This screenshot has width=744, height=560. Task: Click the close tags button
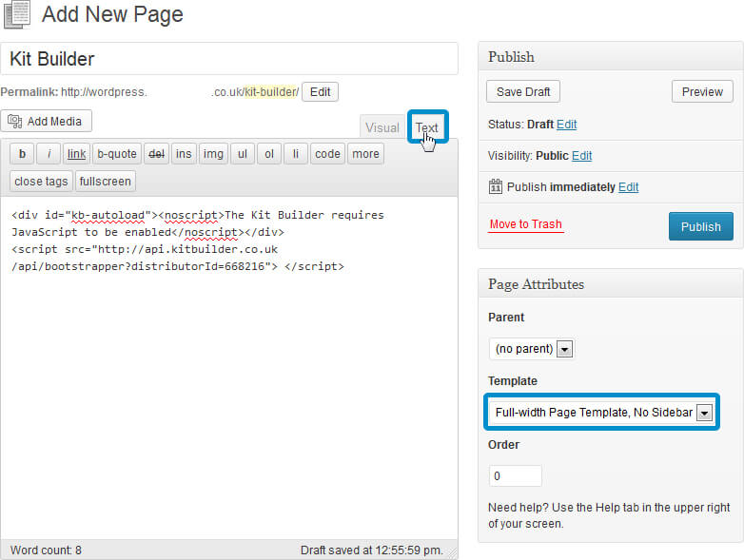pyautogui.click(x=41, y=182)
